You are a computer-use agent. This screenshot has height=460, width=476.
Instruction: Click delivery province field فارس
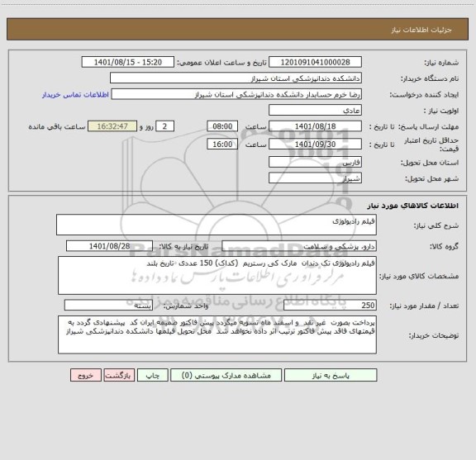coord(315,162)
